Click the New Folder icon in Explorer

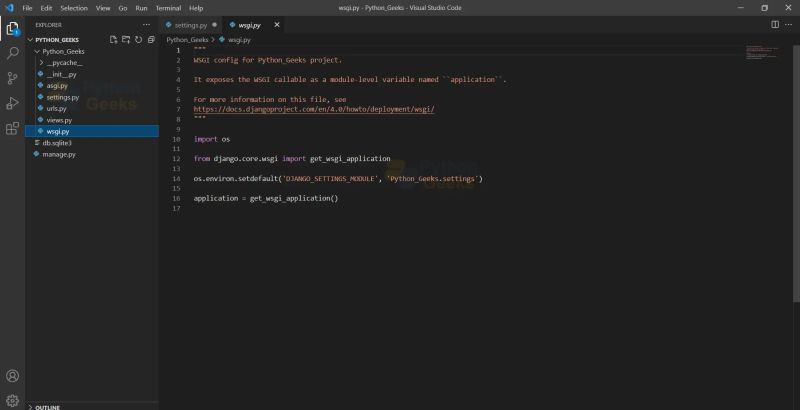click(126, 39)
